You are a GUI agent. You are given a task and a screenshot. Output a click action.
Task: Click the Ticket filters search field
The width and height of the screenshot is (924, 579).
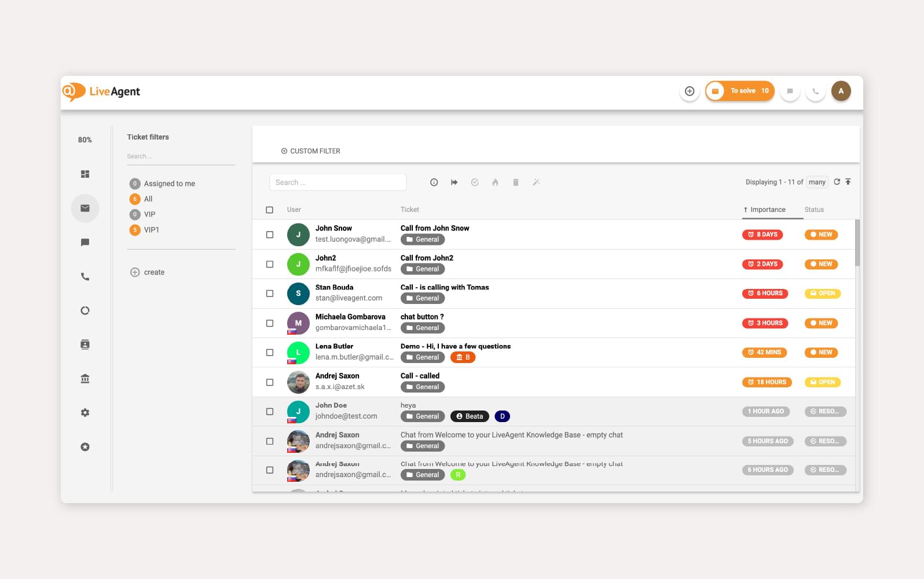pyautogui.click(x=181, y=156)
